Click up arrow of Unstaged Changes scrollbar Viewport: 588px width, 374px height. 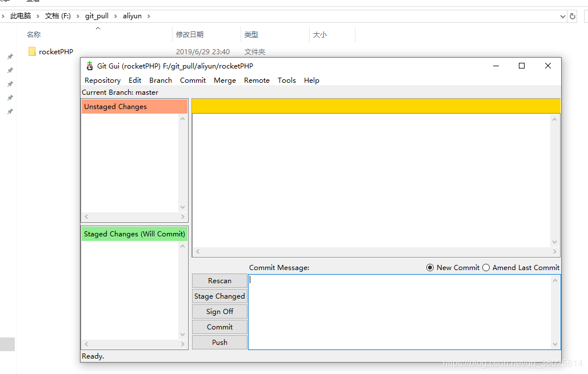pos(183,119)
